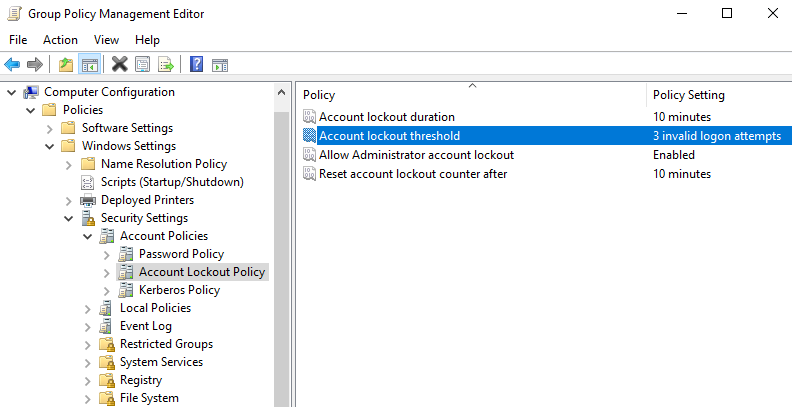Open Properties via toolbar icon
The image size is (792, 407).
coord(142,64)
